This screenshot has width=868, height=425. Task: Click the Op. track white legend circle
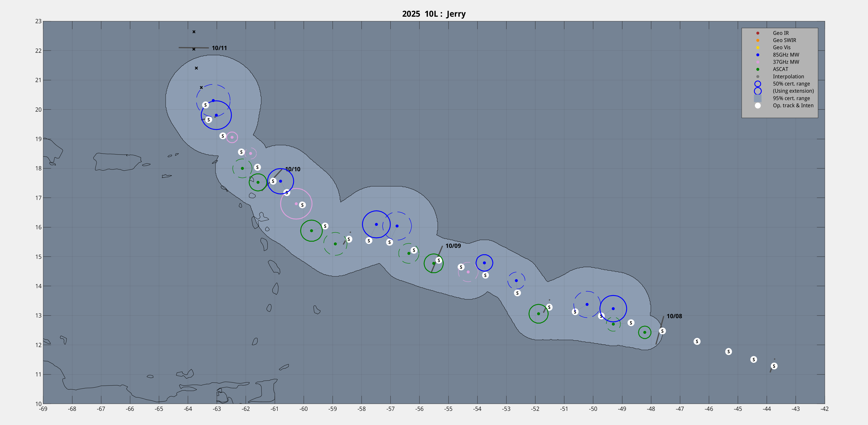(757, 106)
